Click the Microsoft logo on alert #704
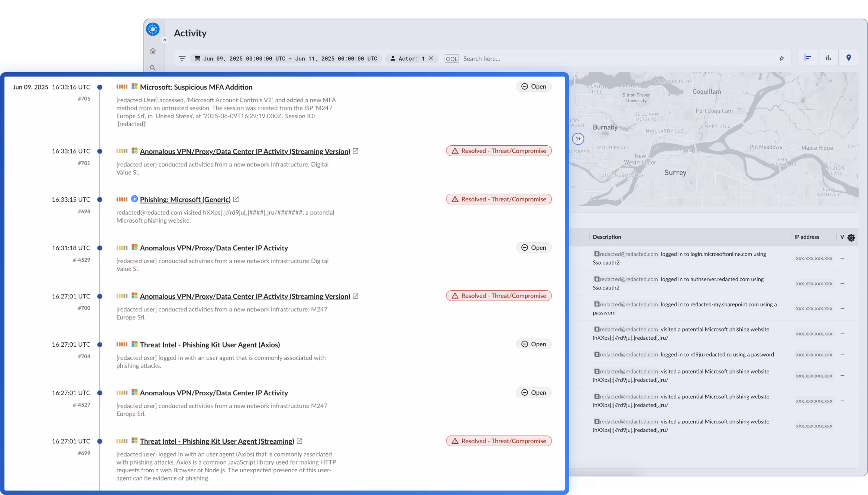This screenshot has width=868, height=495. coord(135,344)
